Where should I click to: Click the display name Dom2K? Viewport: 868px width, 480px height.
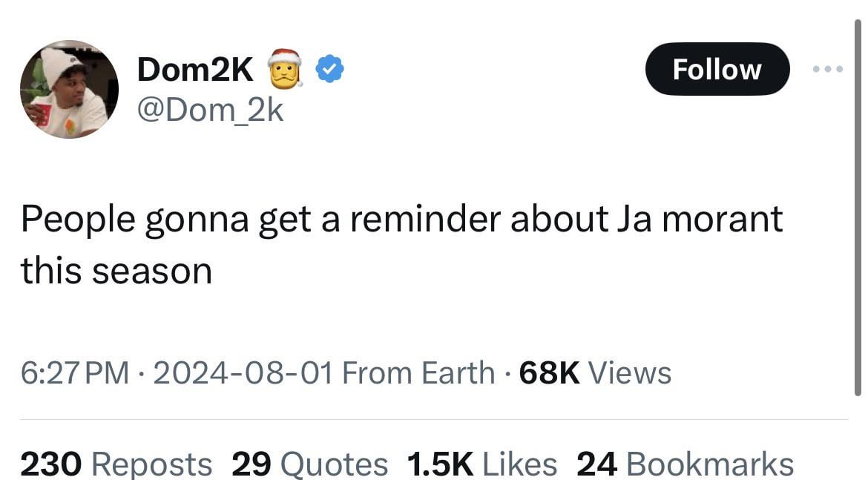point(196,69)
